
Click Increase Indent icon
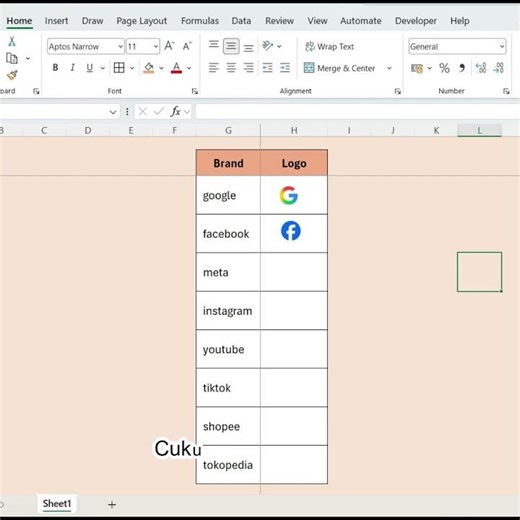[285, 68]
